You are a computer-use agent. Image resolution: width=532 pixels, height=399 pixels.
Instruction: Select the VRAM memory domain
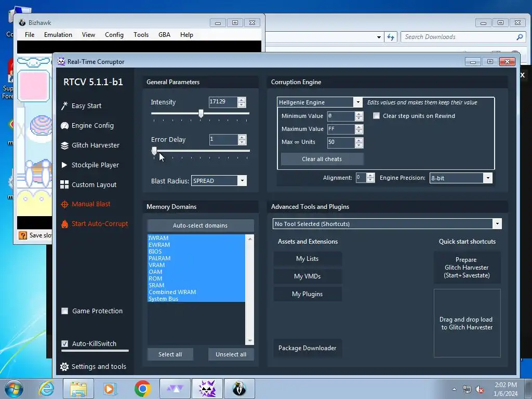(196, 265)
